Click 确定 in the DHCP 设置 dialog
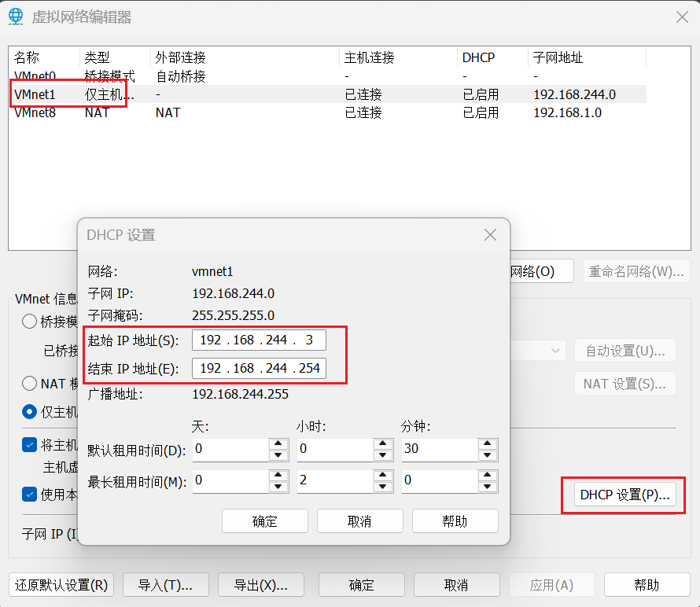Viewport: 700px width, 607px height. pyautogui.click(x=264, y=521)
